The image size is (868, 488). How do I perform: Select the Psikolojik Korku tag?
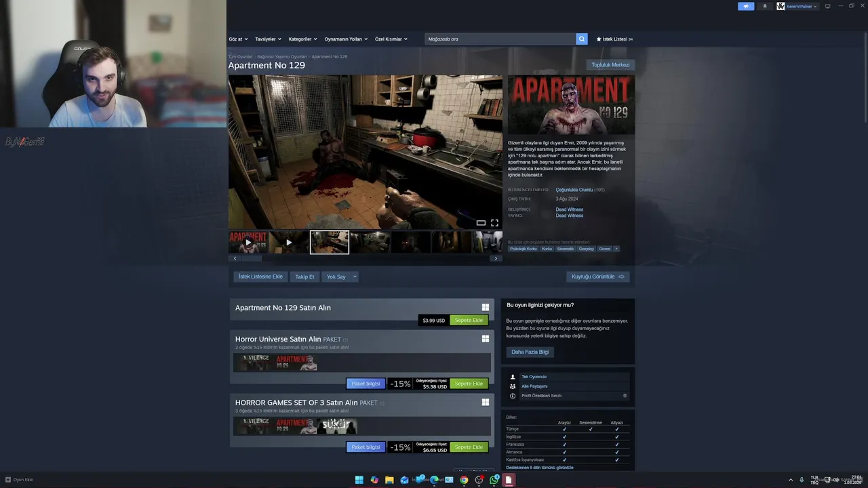[x=523, y=249]
